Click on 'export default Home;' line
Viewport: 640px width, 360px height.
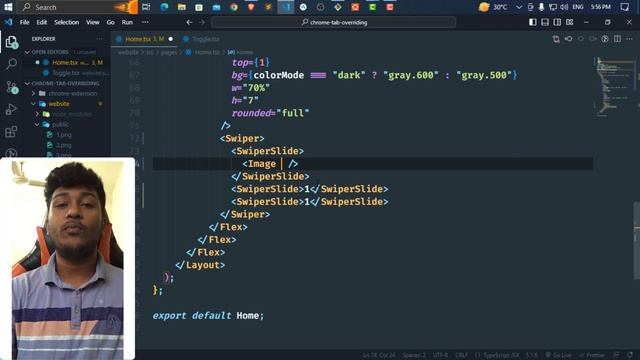coord(208,316)
